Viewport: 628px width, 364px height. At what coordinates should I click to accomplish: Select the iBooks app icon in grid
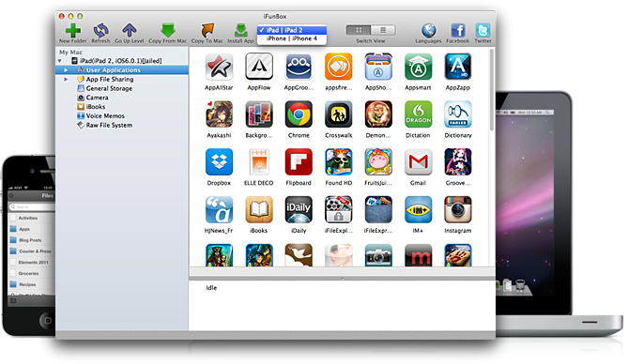(259, 209)
